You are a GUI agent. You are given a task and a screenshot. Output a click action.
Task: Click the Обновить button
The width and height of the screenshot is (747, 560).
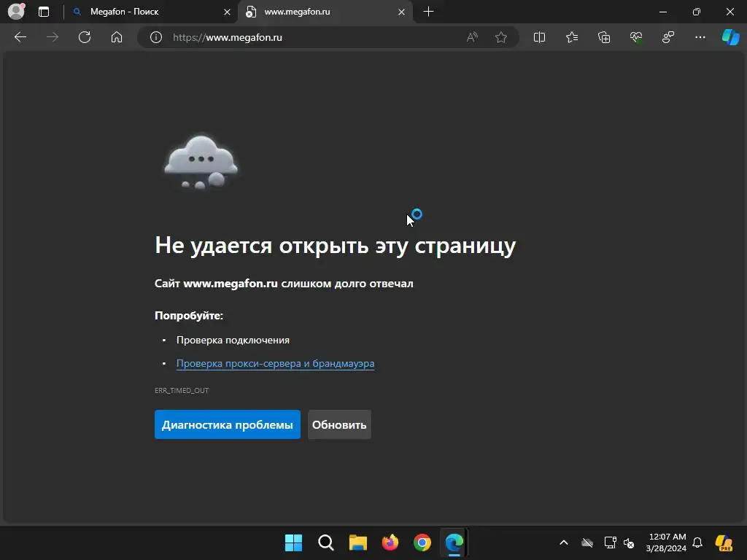click(339, 424)
